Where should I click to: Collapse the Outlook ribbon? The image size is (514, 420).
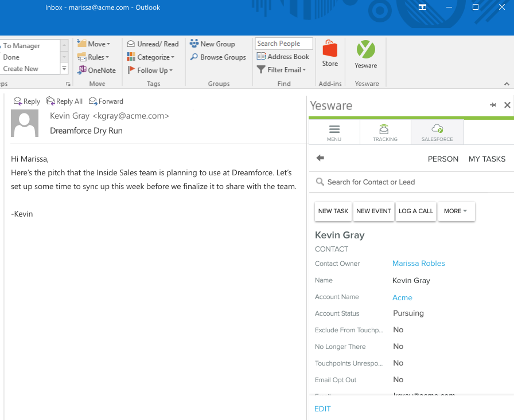pos(507,84)
